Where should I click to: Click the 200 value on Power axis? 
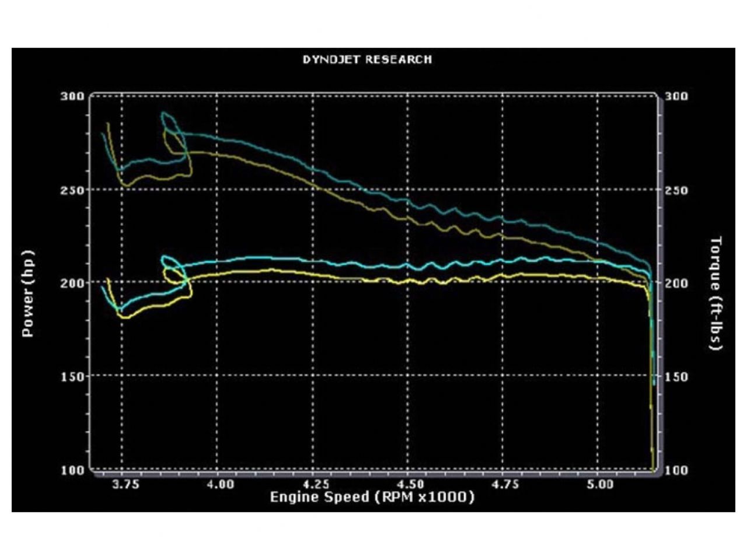point(73,283)
